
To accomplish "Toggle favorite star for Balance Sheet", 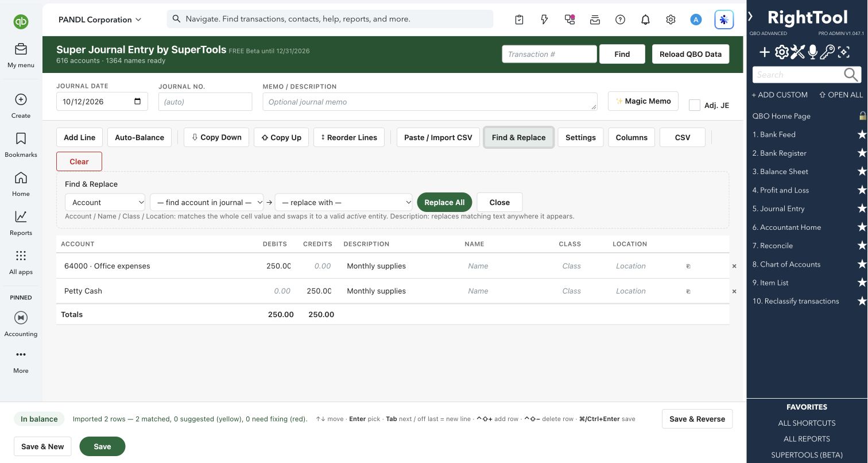I will coord(862,172).
